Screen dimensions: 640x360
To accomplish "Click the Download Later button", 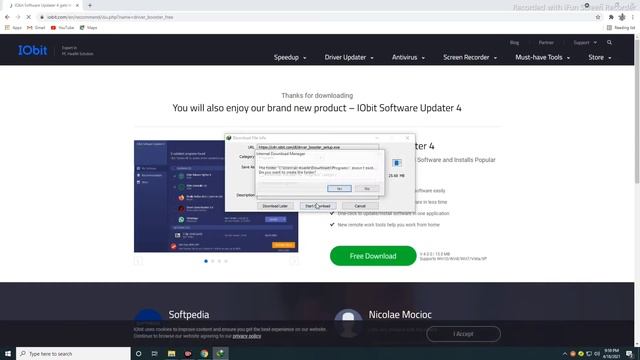I will (275, 206).
